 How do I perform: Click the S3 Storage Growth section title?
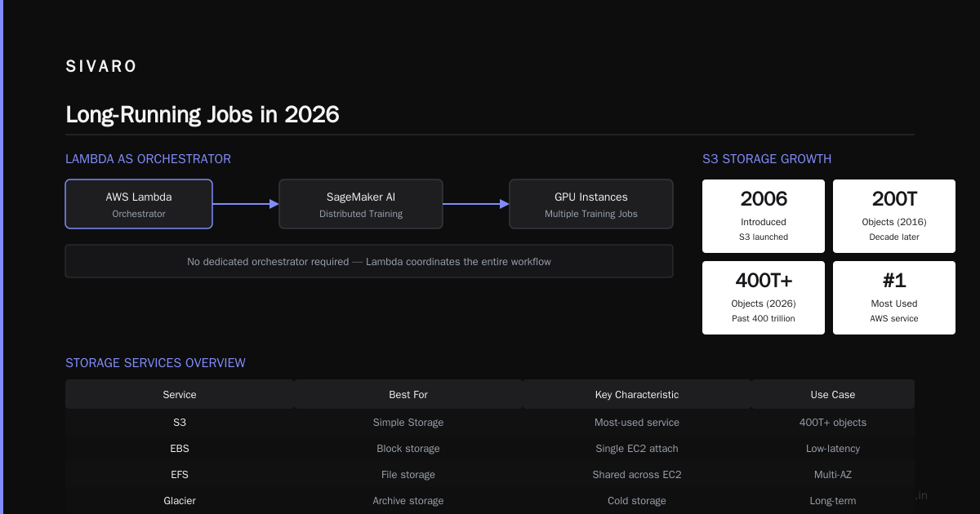(767, 159)
